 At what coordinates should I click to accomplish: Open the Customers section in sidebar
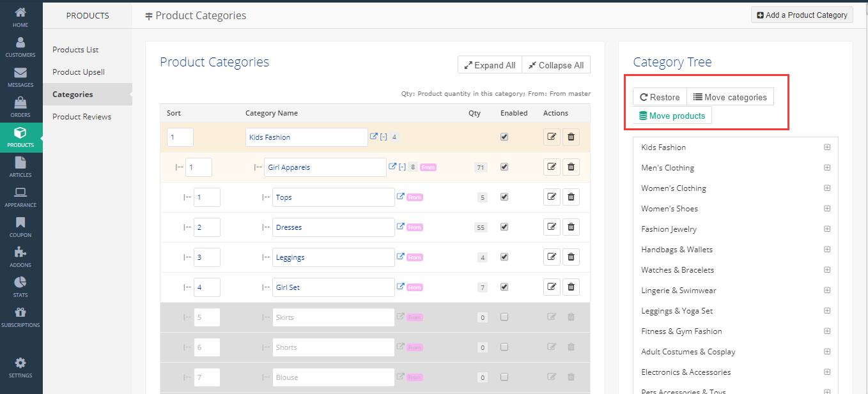(20, 47)
